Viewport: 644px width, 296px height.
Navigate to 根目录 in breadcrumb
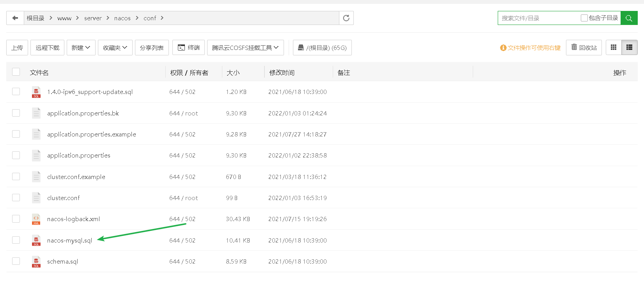click(x=35, y=18)
